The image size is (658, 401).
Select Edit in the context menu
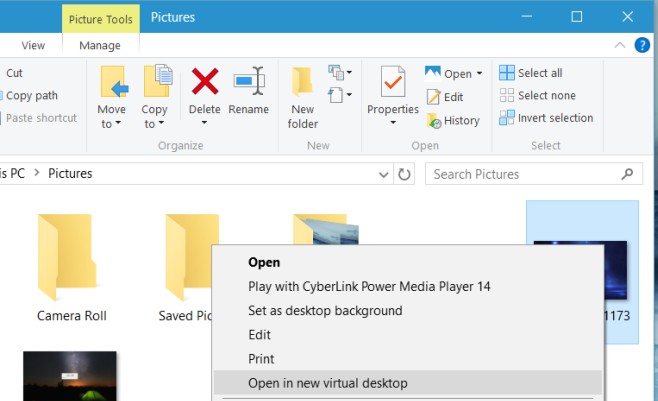(259, 335)
